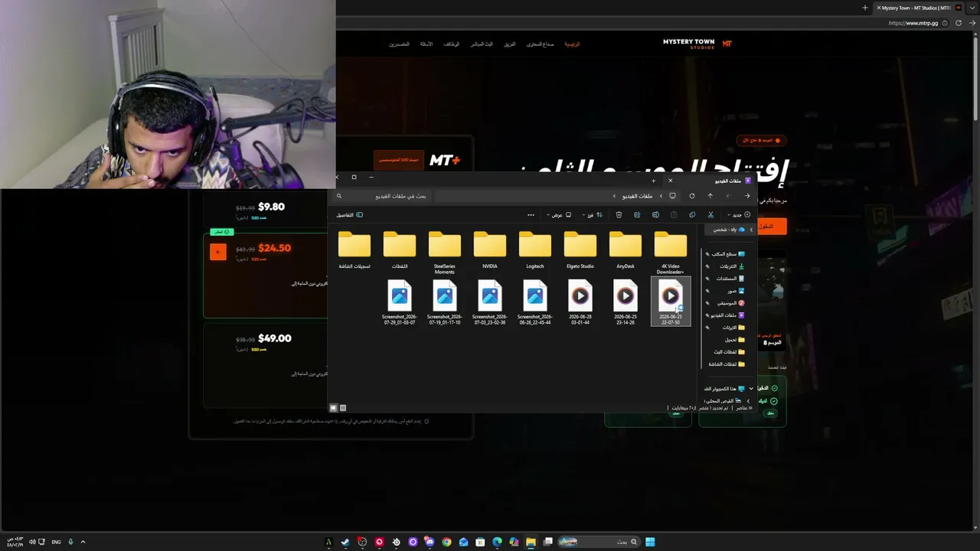980x551 pixels.
Task: Open Discord from the taskbar
Action: pyautogui.click(x=430, y=542)
